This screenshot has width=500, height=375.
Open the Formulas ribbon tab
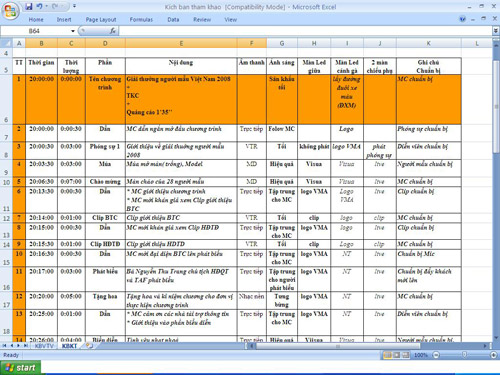click(141, 20)
